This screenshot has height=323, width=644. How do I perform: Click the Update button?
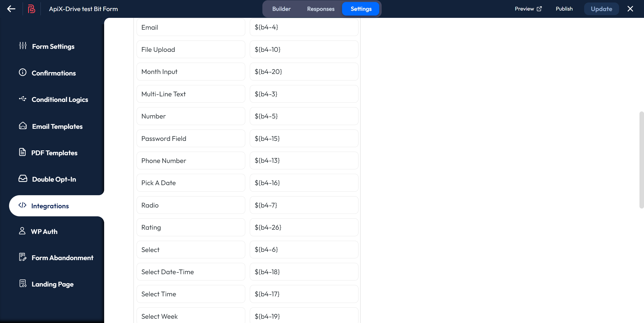(601, 9)
